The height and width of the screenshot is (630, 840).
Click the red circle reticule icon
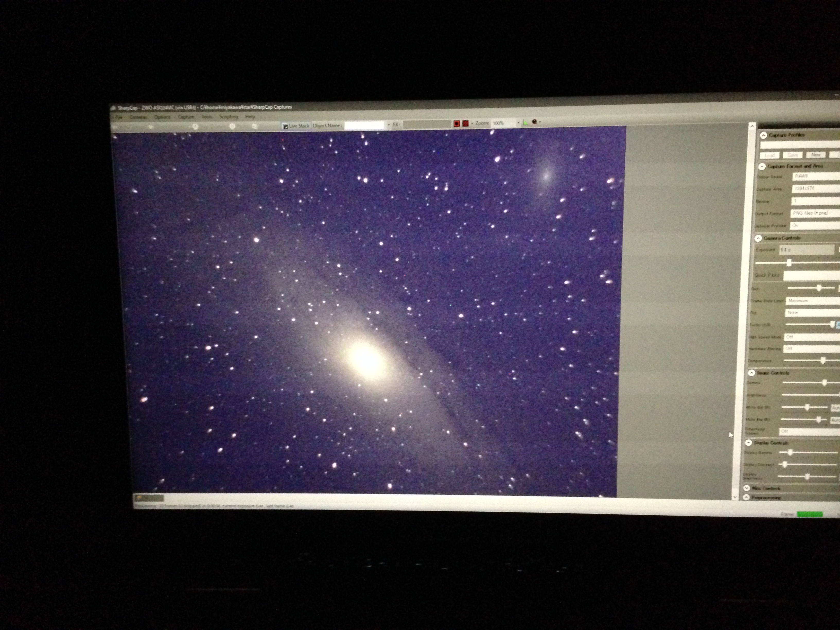[x=457, y=124]
